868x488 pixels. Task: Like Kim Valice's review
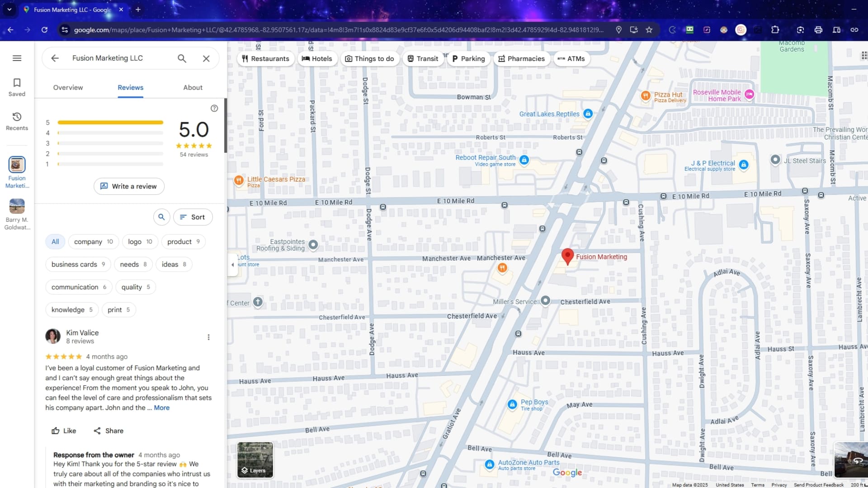coord(63,431)
